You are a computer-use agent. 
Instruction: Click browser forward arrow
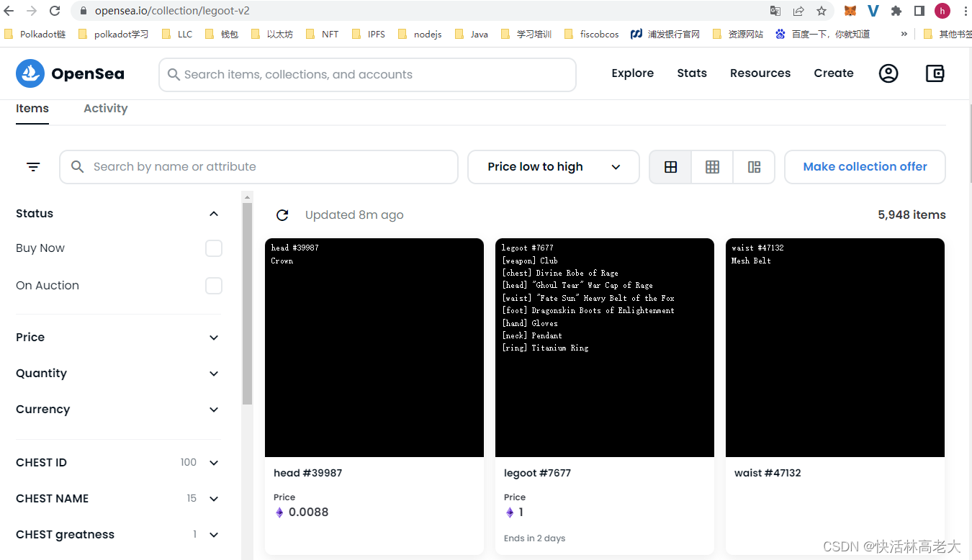pos(32,11)
